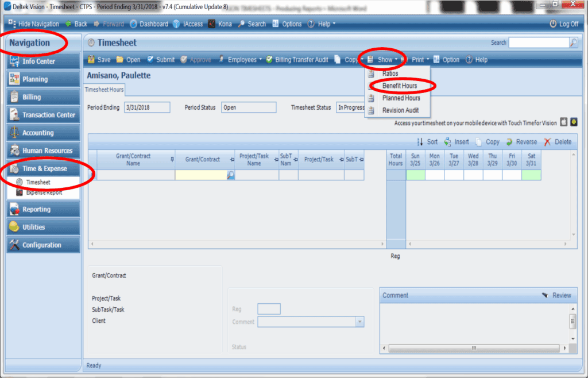The width and height of the screenshot is (588, 378).
Task: Click Review in Comment panel
Action: pos(557,295)
